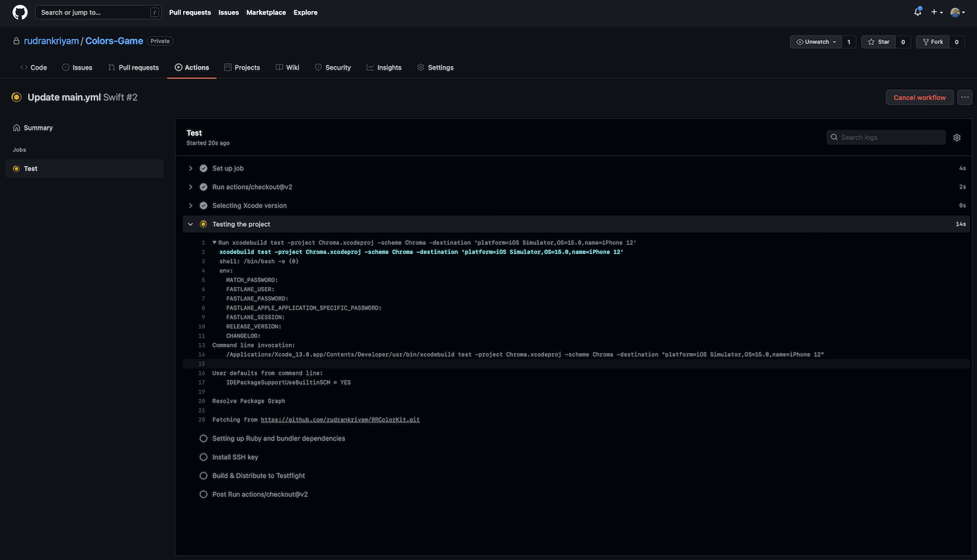Open Marketplace in top navigation
Viewport: 977px width, 560px height.
(x=266, y=12)
